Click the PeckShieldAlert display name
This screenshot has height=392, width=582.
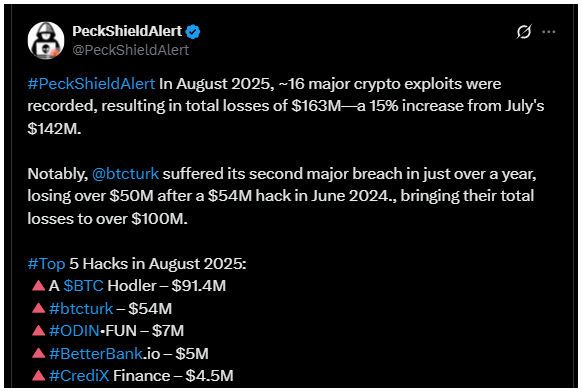tap(127, 31)
